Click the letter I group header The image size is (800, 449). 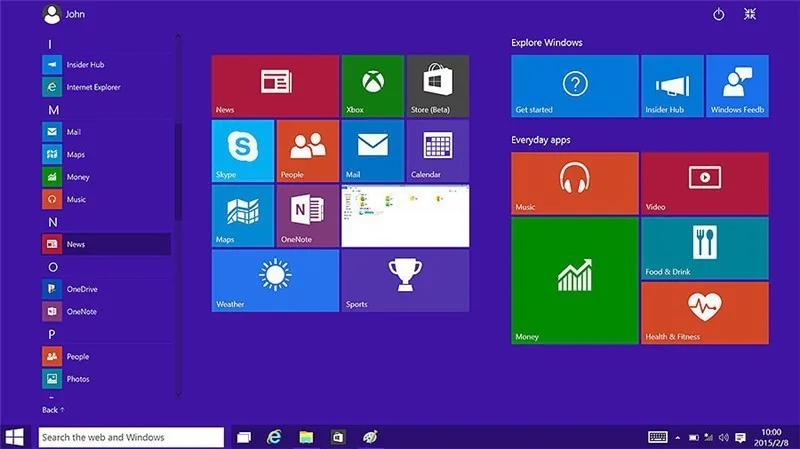point(50,44)
